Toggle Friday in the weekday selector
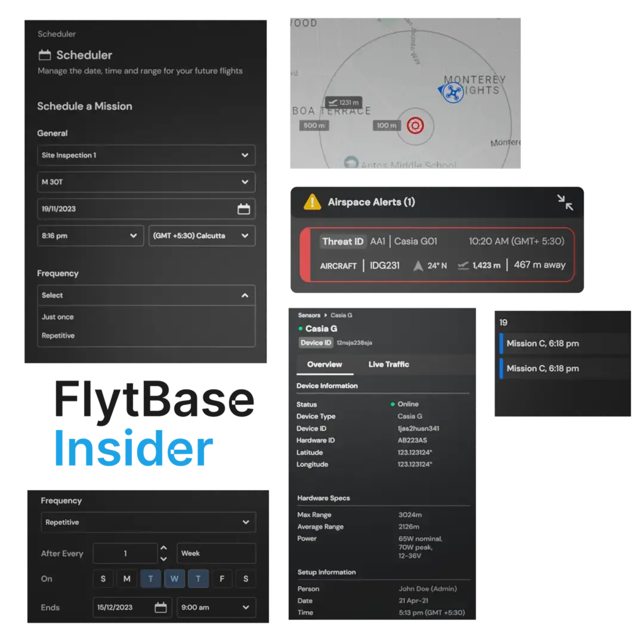The width and height of the screenshot is (644, 644). (x=222, y=579)
